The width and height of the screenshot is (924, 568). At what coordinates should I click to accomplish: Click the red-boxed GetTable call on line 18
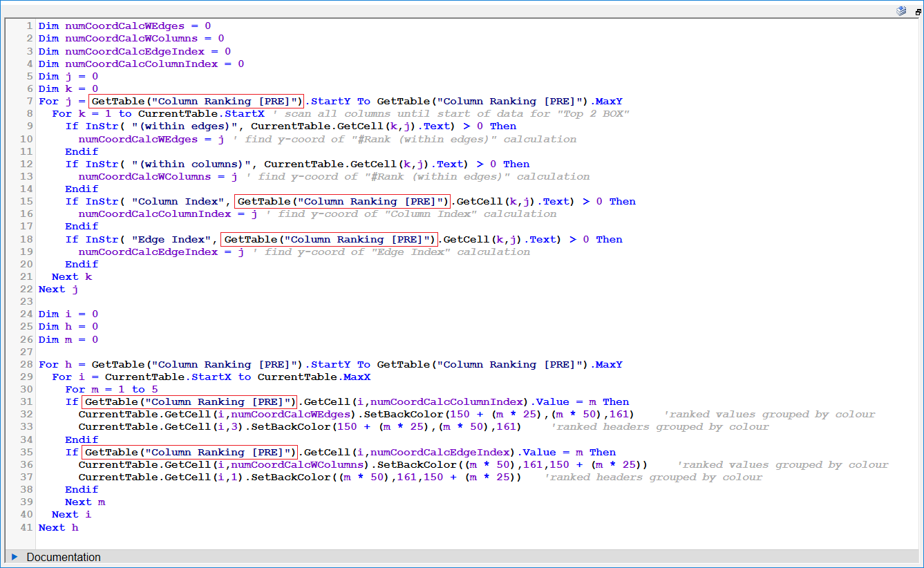[329, 240]
